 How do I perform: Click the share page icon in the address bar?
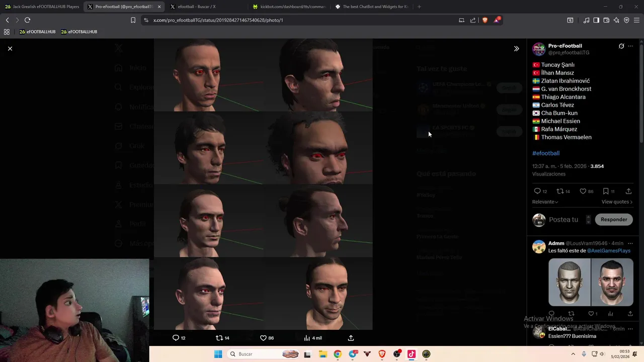point(473,20)
